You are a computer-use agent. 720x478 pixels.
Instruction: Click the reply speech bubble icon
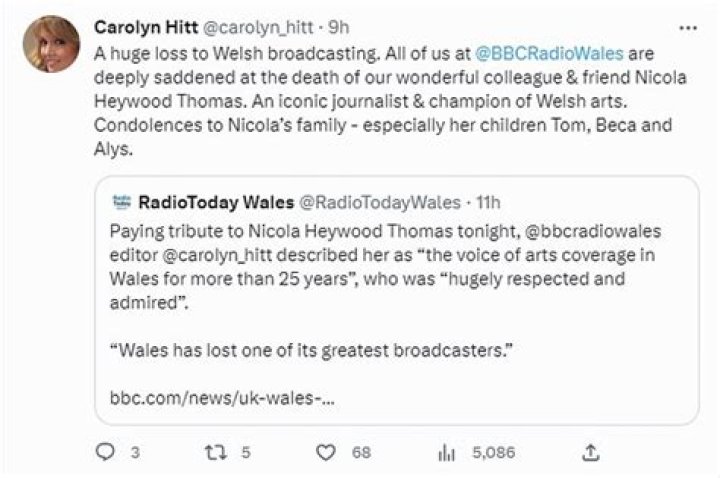point(104,452)
